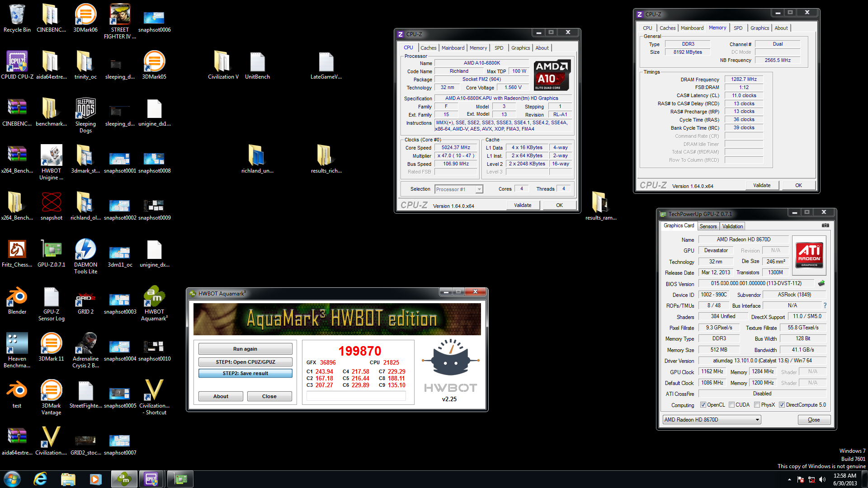Toggle the OpenCL checkbox in GPU-Z
This screenshot has height=488, width=868.
tap(703, 405)
